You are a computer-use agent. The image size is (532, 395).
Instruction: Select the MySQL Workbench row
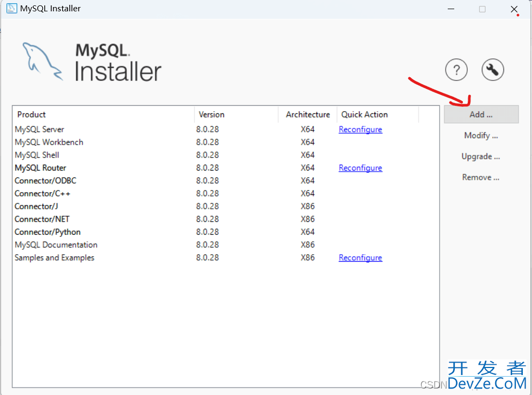[226, 142]
